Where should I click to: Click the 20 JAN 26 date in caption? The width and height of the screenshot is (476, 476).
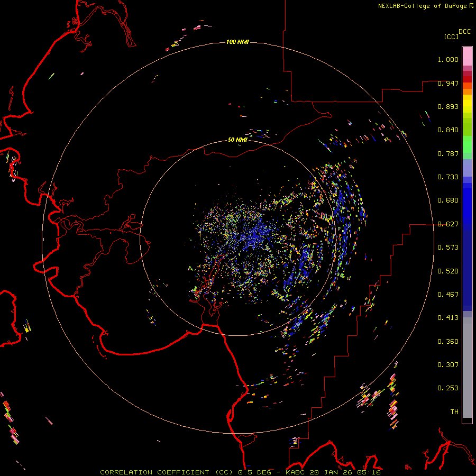pyautogui.click(x=331, y=472)
